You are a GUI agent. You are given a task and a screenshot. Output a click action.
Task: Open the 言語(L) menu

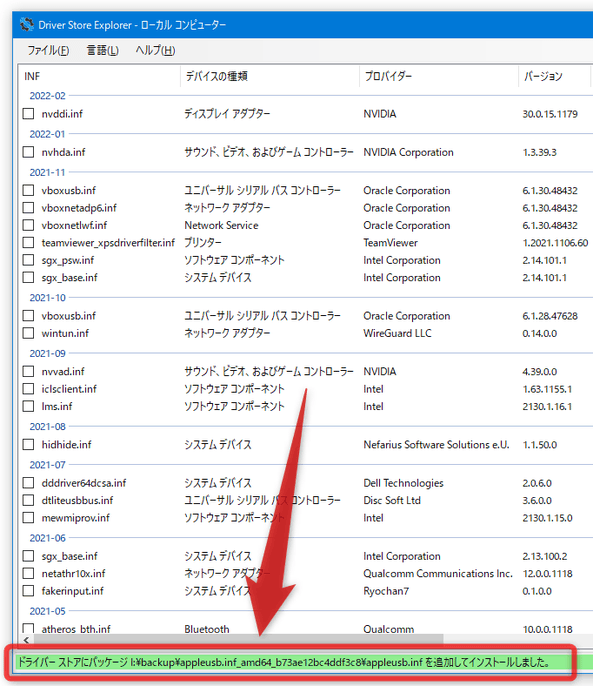point(102,50)
